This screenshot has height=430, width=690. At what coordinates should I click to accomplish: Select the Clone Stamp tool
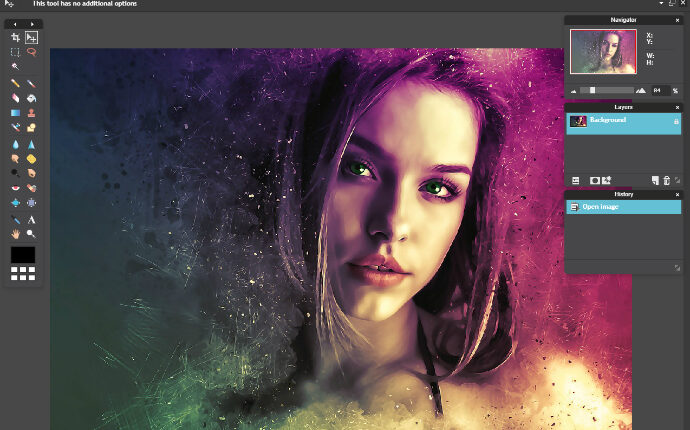coord(32,113)
